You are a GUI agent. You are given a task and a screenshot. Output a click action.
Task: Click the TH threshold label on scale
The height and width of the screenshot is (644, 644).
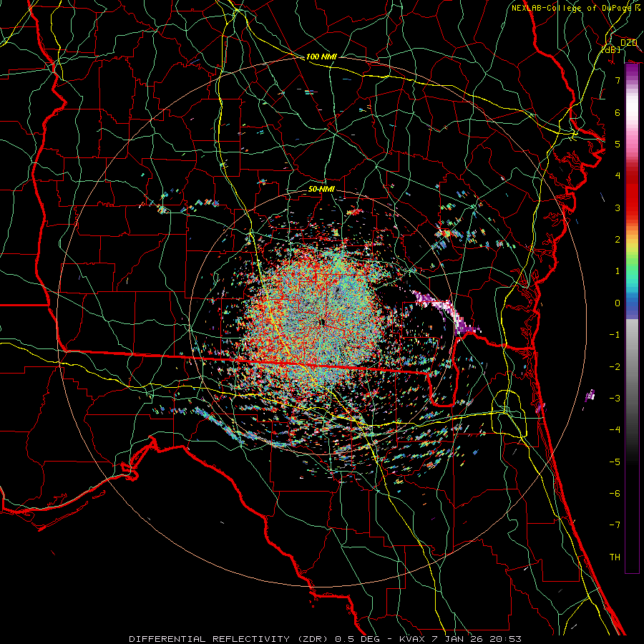615,557
